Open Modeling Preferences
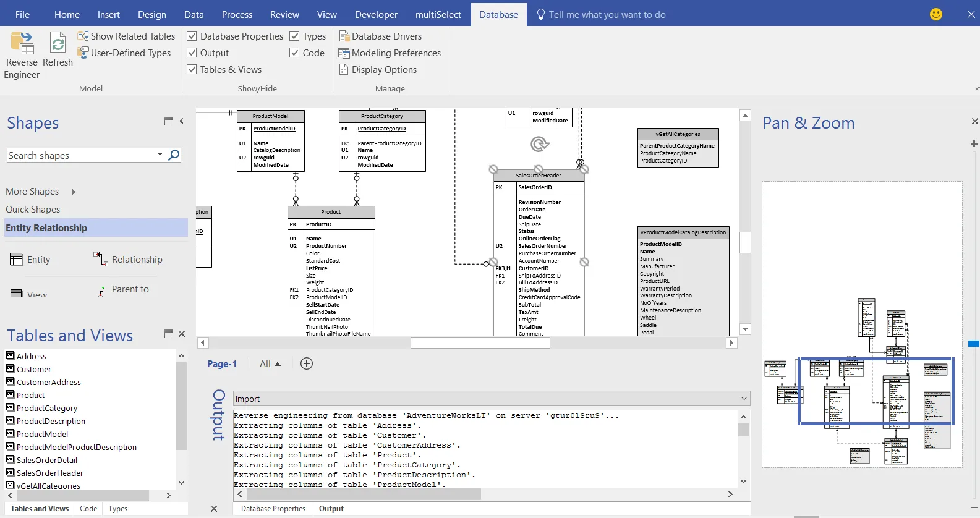 (x=390, y=53)
